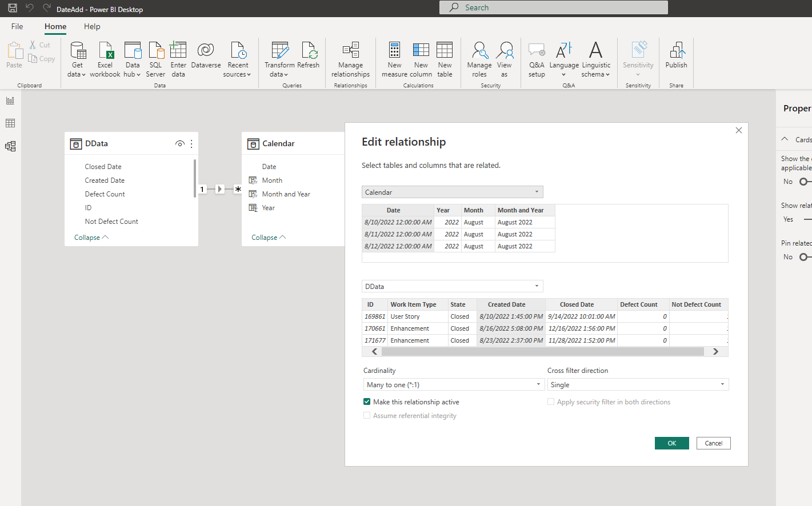The image size is (812, 506).
Task: Create a New measure
Action: pos(394,59)
